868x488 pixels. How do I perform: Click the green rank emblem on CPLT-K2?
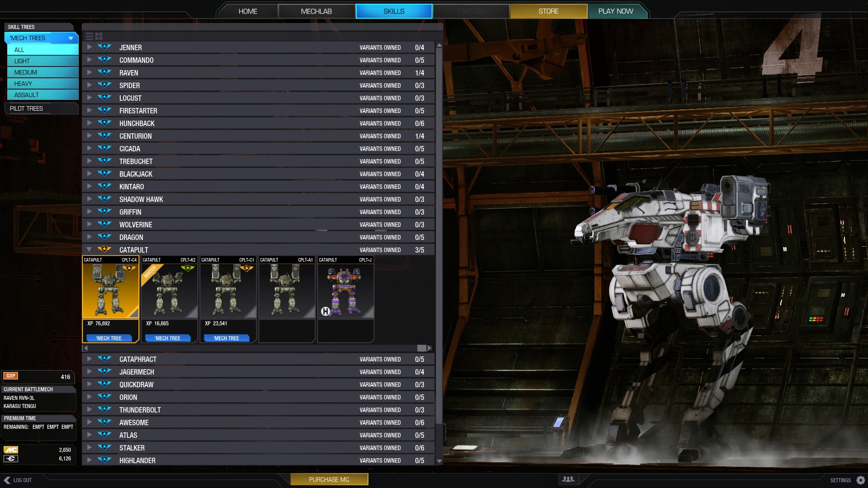point(188,268)
